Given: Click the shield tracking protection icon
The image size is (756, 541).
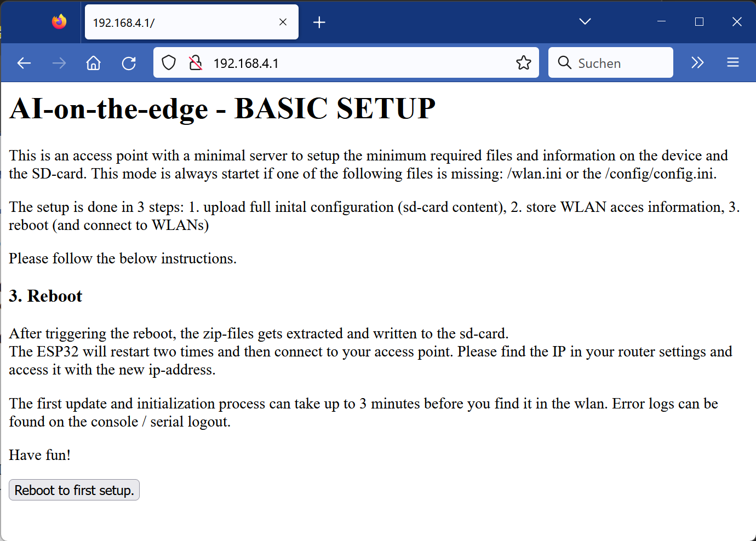Looking at the screenshot, I should 169,62.
